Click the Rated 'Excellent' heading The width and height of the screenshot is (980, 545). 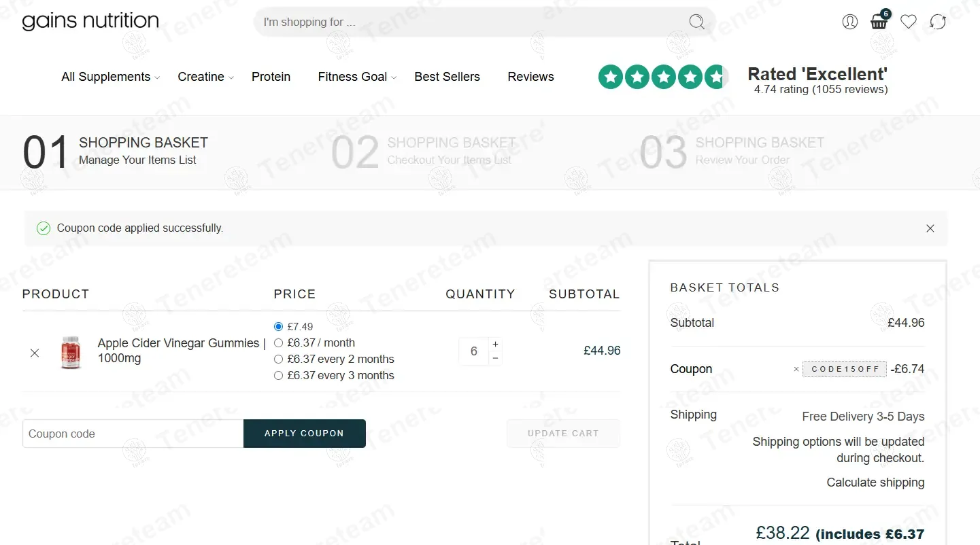pos(817,74)
